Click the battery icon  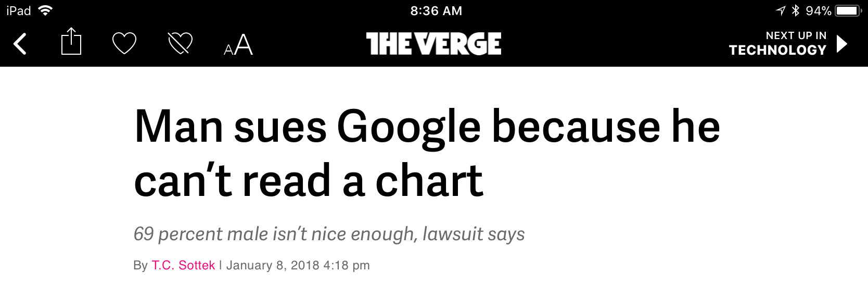click(x=848, y=10)
